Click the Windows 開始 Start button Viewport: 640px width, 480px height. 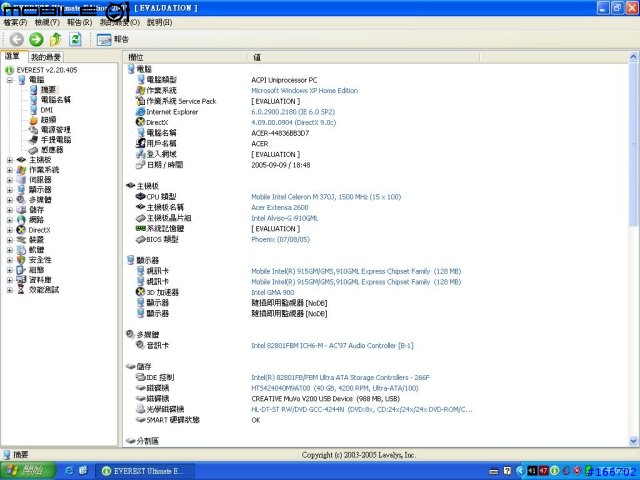click(27, 471)
